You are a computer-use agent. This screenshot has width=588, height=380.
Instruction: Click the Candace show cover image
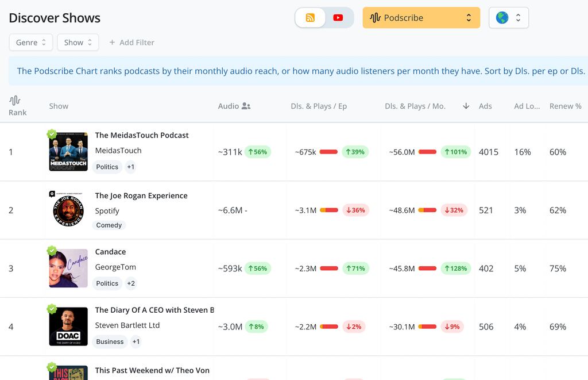tap(68, 268)
